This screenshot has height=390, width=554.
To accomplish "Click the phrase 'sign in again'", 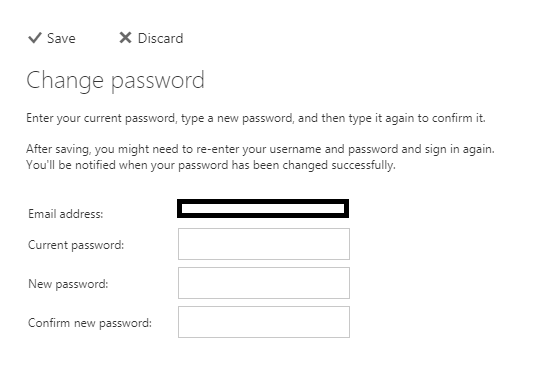I will [459, 149].
